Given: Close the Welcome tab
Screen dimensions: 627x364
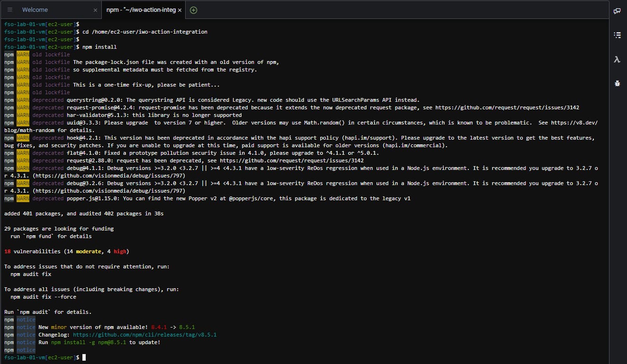Looking at the screenshot, I should pyautogui.click(x=95, y=10).
